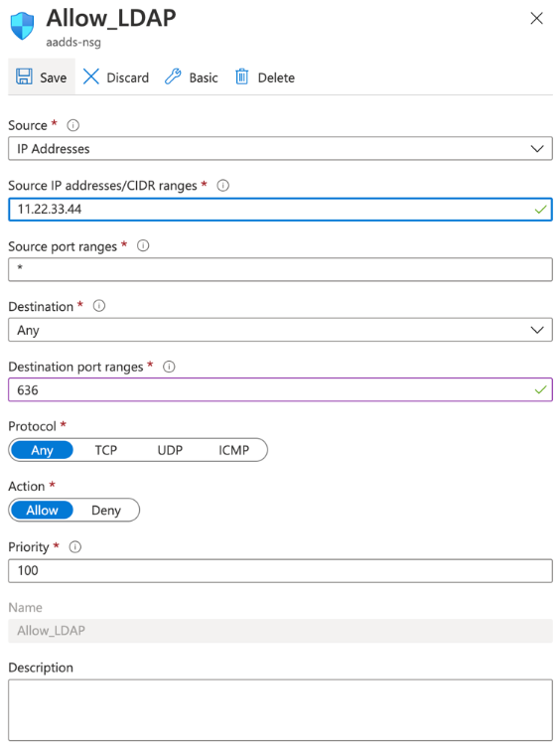Click the Basic wrench icon

(x=173, y=76)
